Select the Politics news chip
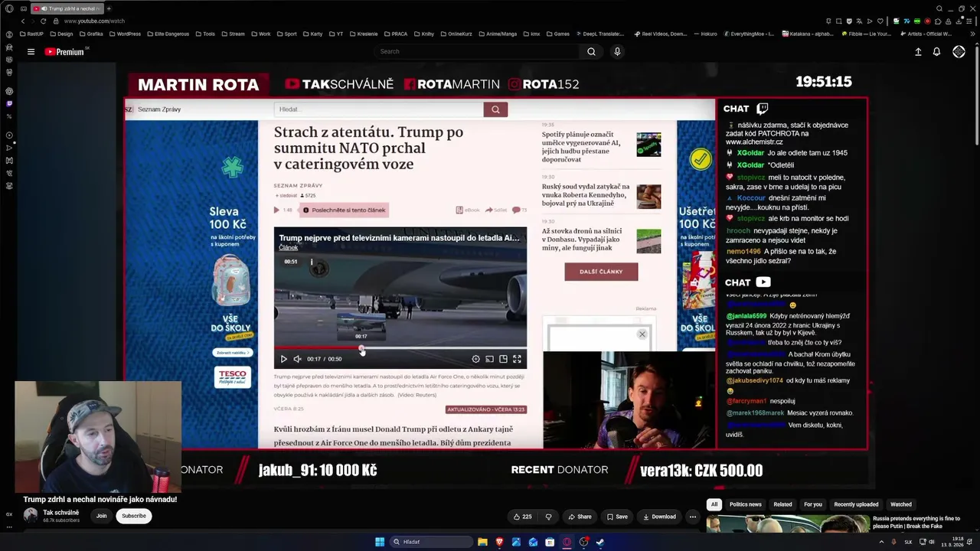This screenshot has width=980, height=551. click(x=745, y=504)
